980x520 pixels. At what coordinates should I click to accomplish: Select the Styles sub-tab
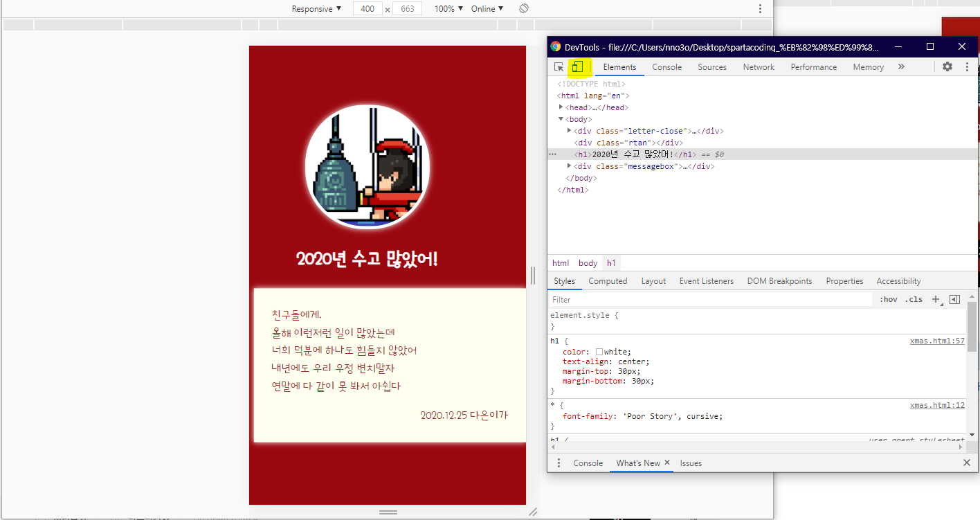click(x=564, y=281)
